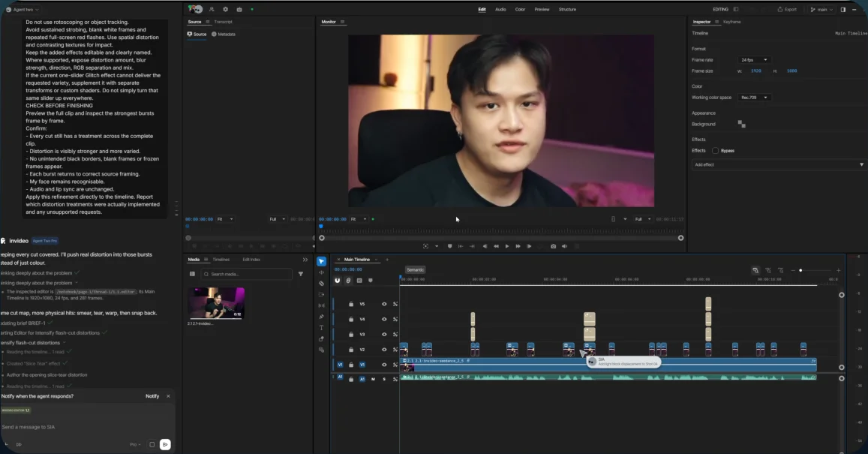The height and width of the screenshot is (454, 868).
Task: Add marker in monitor transport
Action: 449,246
